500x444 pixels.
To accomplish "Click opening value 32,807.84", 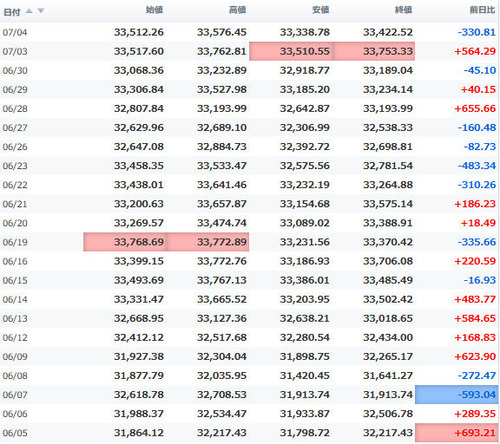I will (x=139, y=108).
